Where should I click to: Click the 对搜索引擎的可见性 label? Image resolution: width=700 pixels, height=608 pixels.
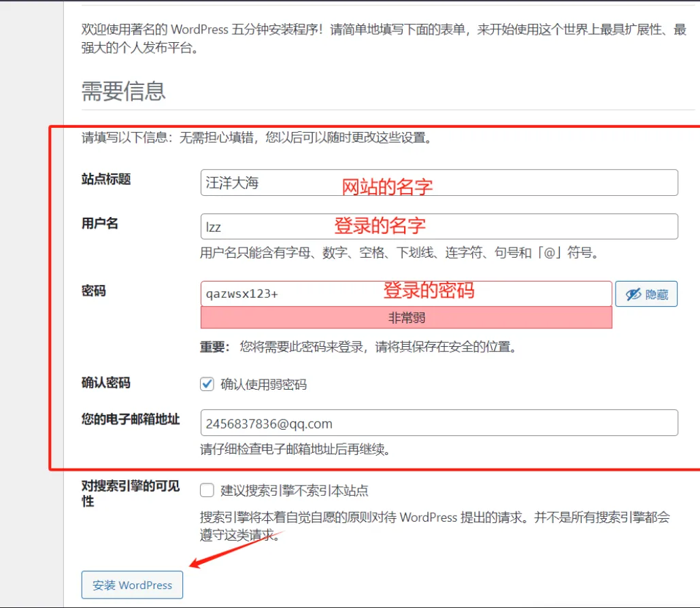131,493
